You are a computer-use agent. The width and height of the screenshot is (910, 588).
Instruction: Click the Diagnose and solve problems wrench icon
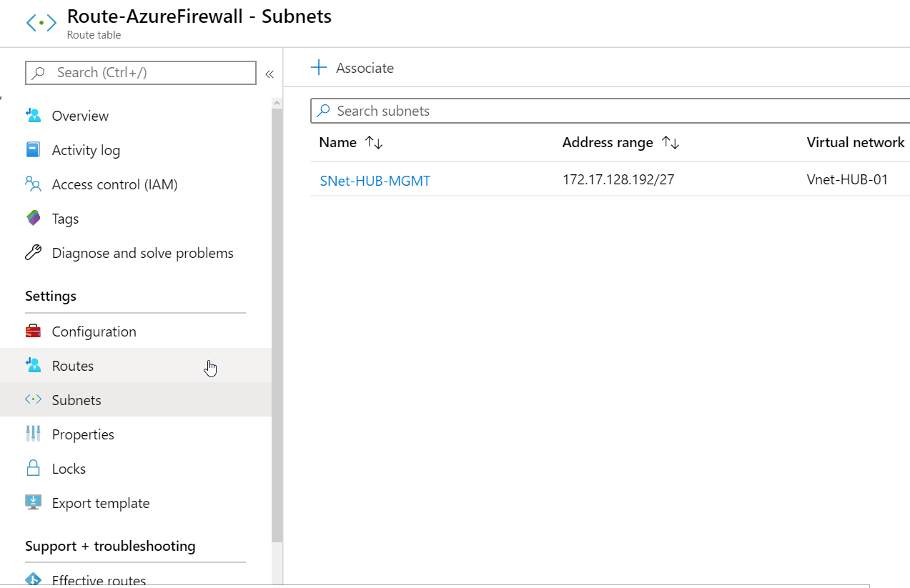pyautogui.click(x=34, y=253)
